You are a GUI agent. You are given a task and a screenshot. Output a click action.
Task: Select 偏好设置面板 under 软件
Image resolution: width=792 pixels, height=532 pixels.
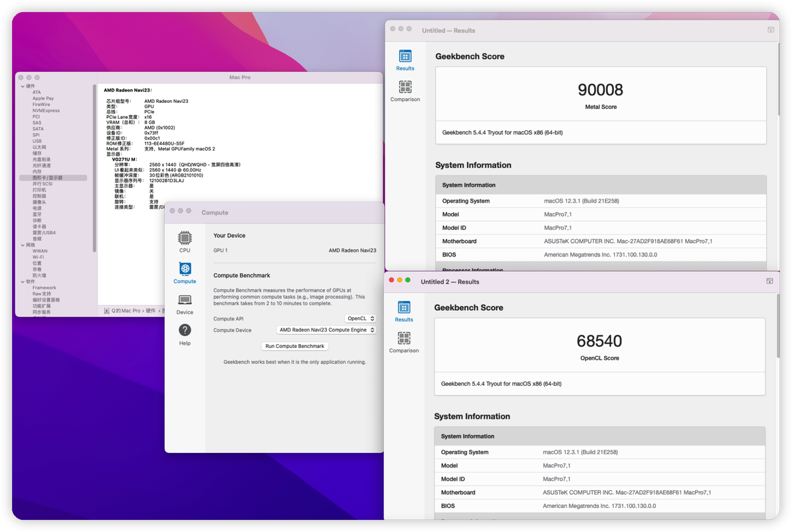click(x=46, y=300)
